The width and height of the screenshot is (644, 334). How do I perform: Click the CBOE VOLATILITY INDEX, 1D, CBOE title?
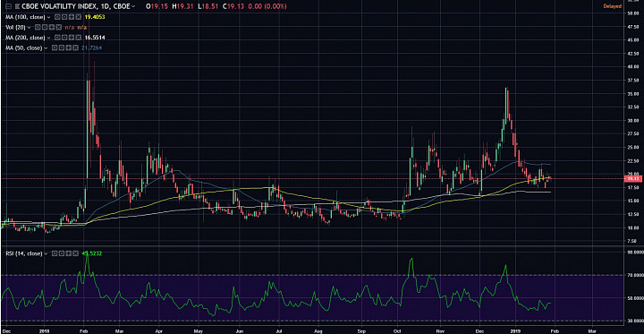coord(75,6)
